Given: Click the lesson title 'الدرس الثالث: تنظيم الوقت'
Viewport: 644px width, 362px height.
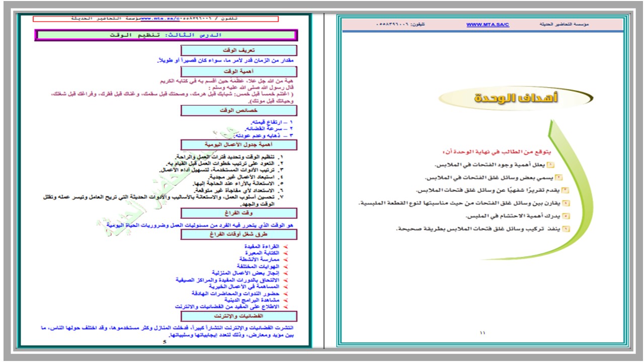Looking at the screenshot, I should point(167,35).
